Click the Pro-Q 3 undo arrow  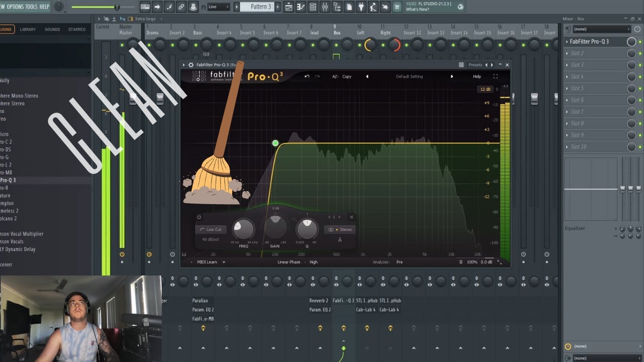[x=307, y=76]
